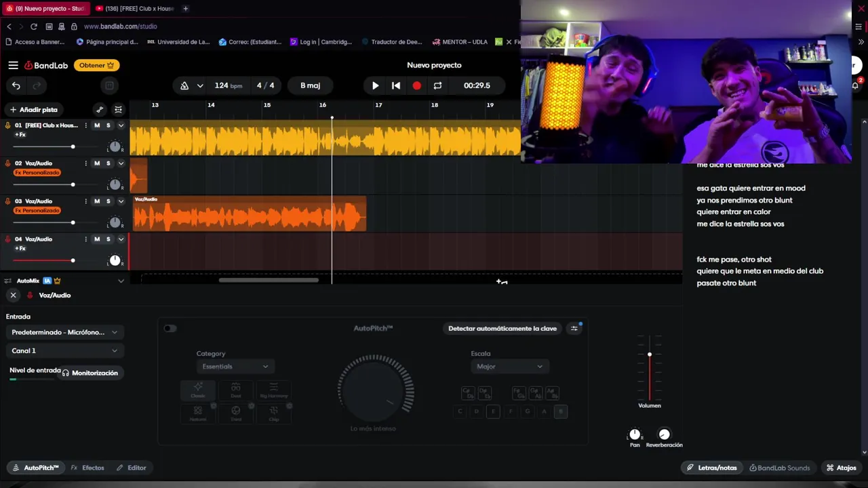The image size is (868, 488).
Task: Open the metronome options dropdown arrow
Action: [x=200, y=86]
